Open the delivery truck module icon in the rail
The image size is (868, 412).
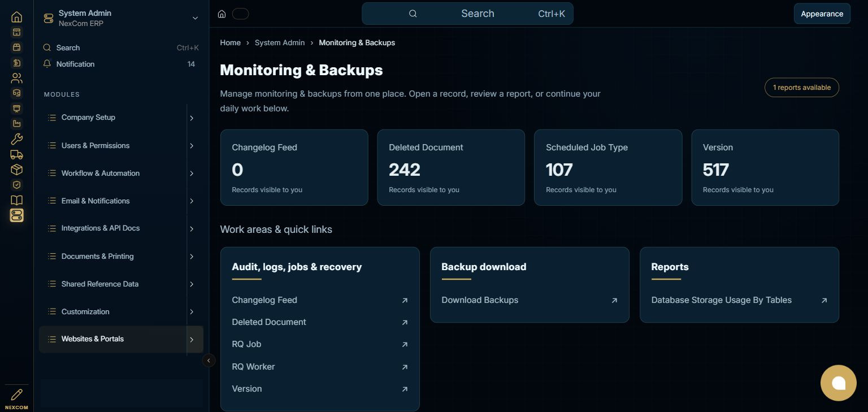[x=17, y=154]
